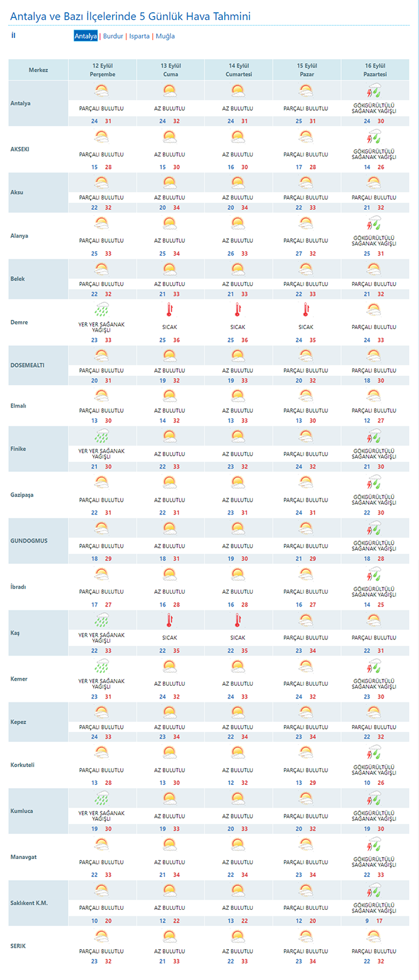419x980 pixels.
Task: Click Demre's 13 Eylül hot thermometer icon
Action: [170, 311]
